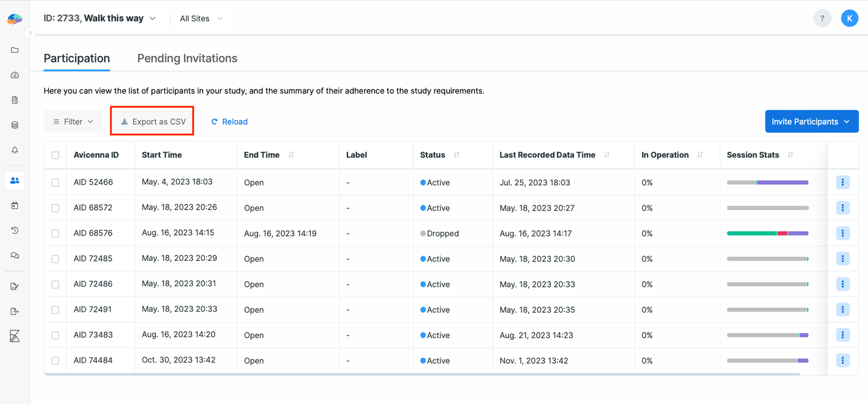Screen dimensions: 868x404
Task: Select the checkbox for AID 68576
Action: point(55,233)
